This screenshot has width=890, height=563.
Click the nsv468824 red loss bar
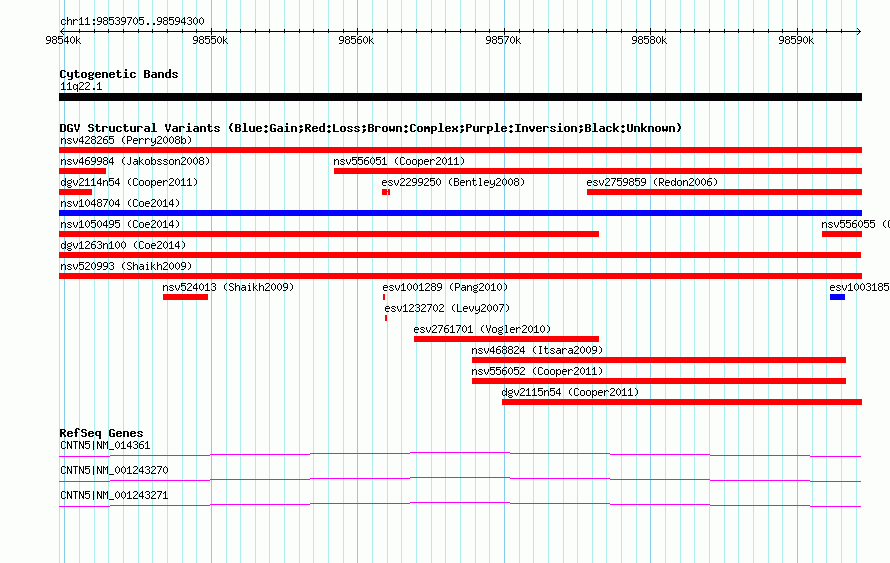click(x=658, y=360)
